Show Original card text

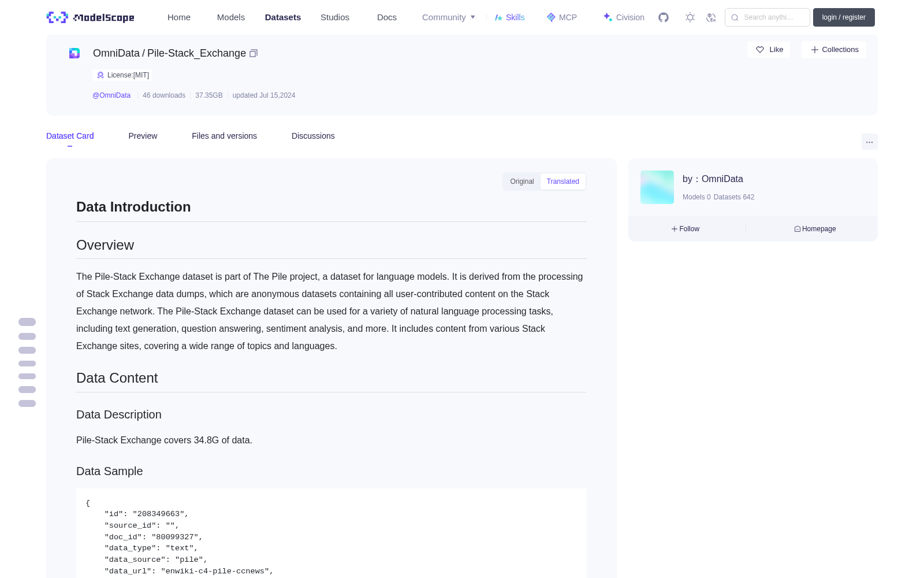point(522,181)
